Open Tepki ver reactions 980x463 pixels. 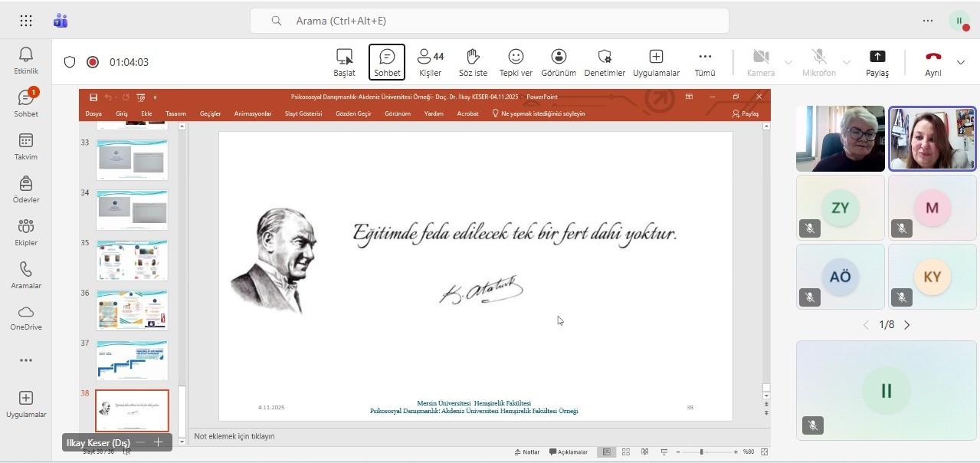pos(516,62)
